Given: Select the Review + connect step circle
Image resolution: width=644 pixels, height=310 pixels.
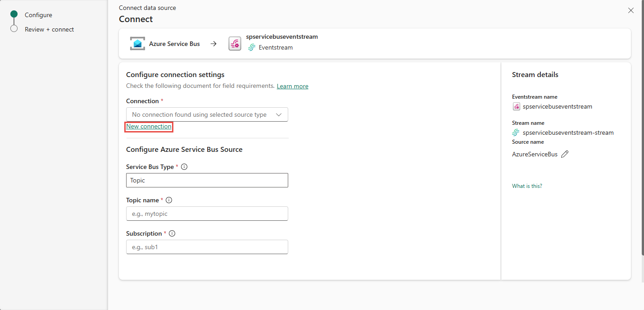Looking at the screenshot, I should (14, 29).
